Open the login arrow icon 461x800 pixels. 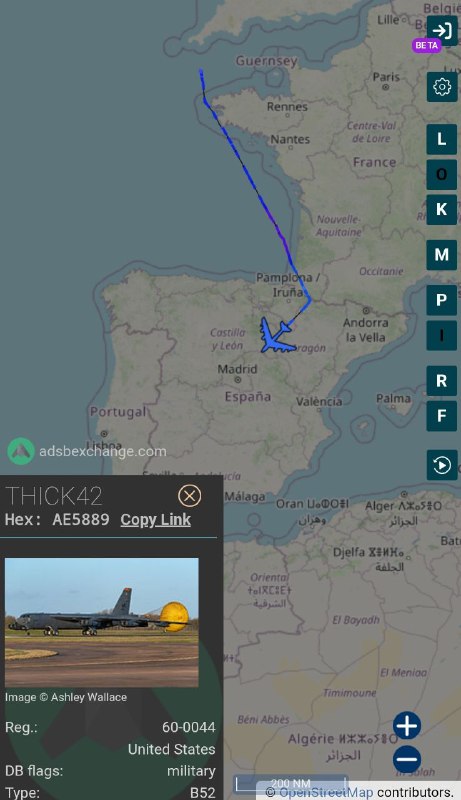(442, 30)
